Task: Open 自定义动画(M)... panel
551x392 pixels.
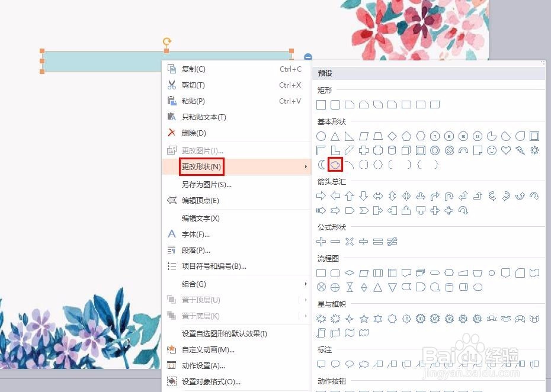Action: (x=208, y=350)
